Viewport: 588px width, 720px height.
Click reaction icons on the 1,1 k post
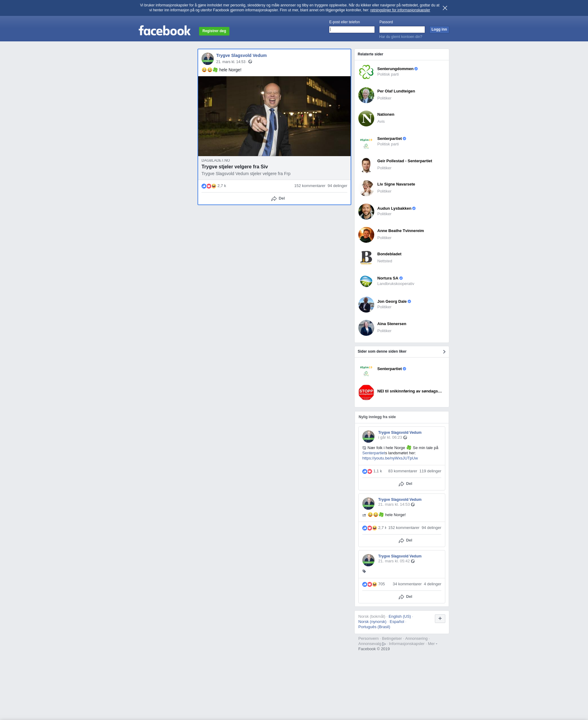pos(367,471)
